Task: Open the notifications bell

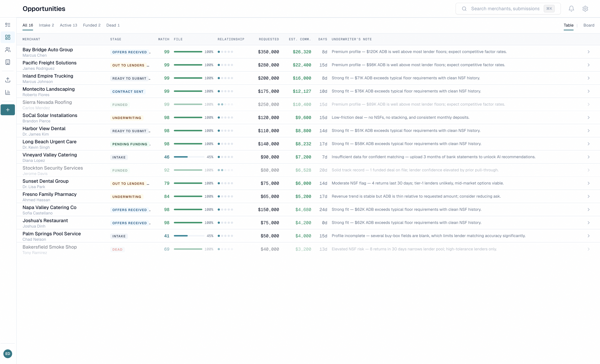Action: pos(571,9)
